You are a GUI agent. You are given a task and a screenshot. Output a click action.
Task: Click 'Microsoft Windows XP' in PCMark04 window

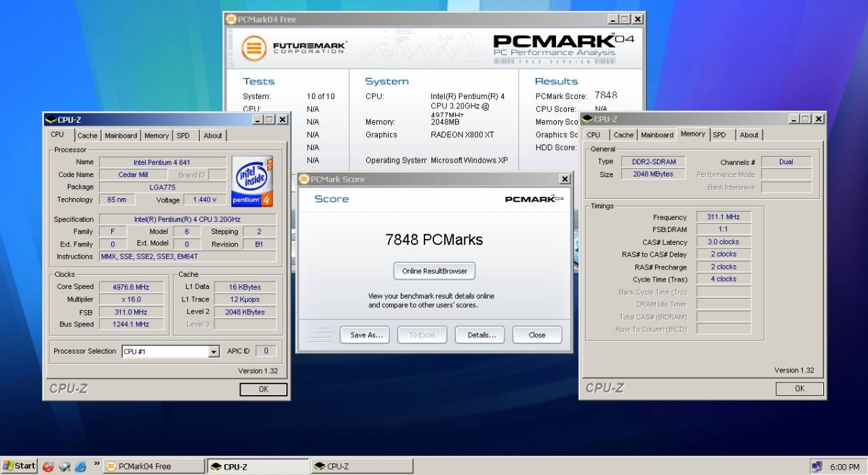tap(469, 160)
